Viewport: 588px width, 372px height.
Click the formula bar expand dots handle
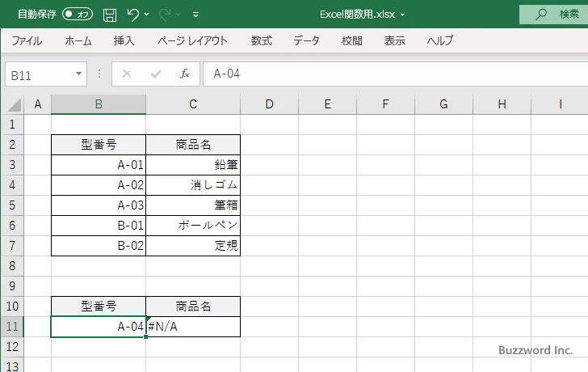[x=99, y=74]
